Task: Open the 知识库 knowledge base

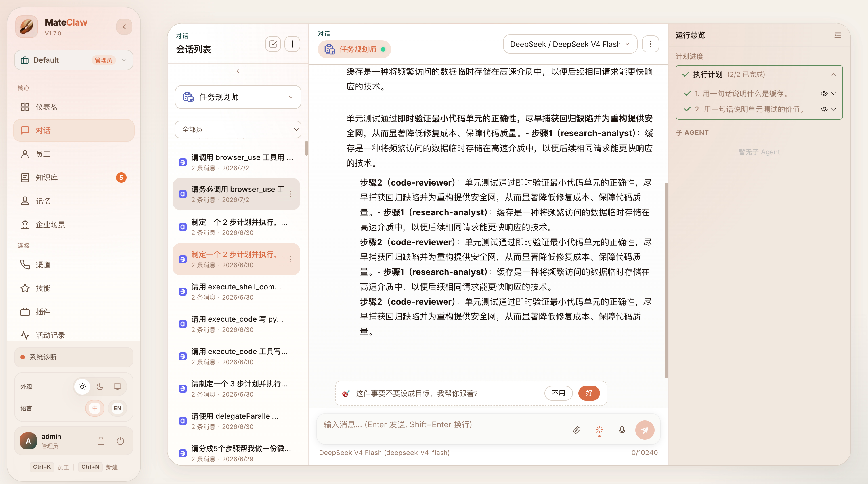Action: click(x=74, y=178)
